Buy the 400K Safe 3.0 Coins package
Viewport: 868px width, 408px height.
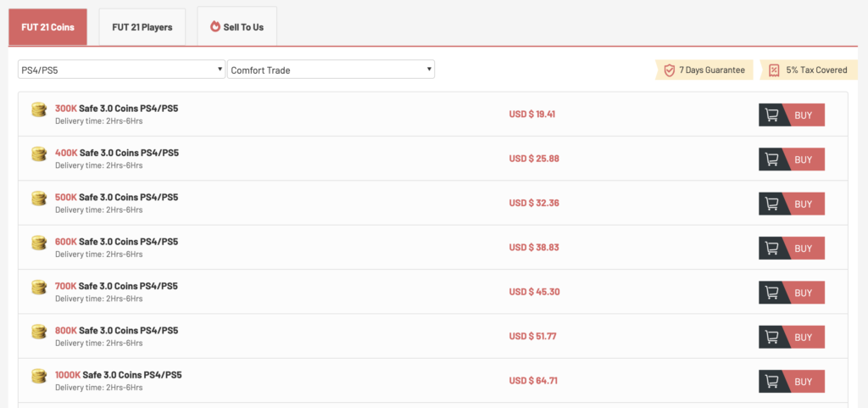(x=792, y=159)
